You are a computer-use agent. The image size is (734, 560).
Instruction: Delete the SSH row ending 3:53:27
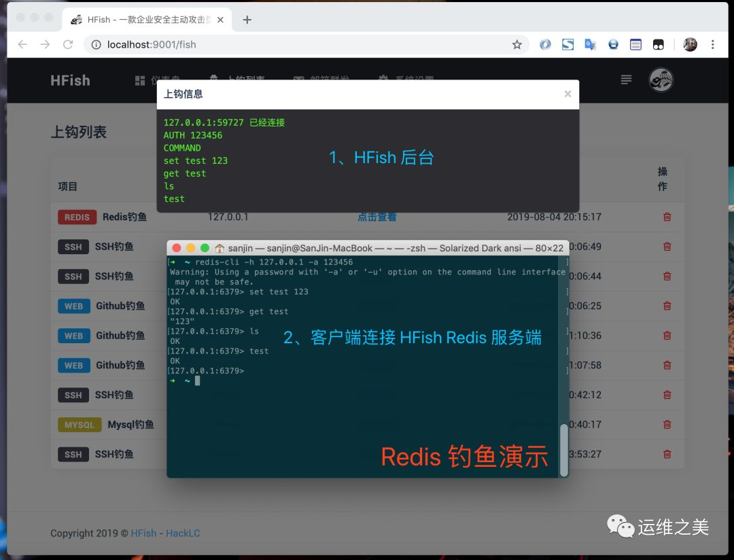667,454
